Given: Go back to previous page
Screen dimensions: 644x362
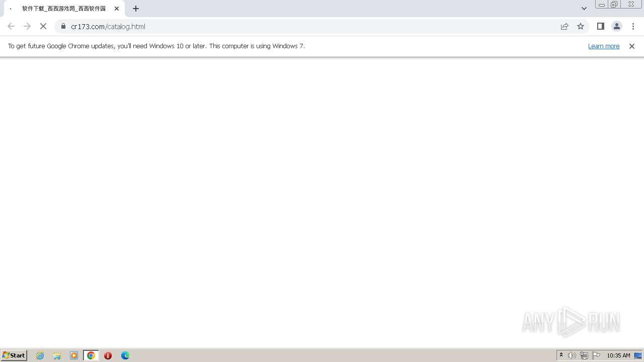Looking at the screenshot, I should click(11, 26).
